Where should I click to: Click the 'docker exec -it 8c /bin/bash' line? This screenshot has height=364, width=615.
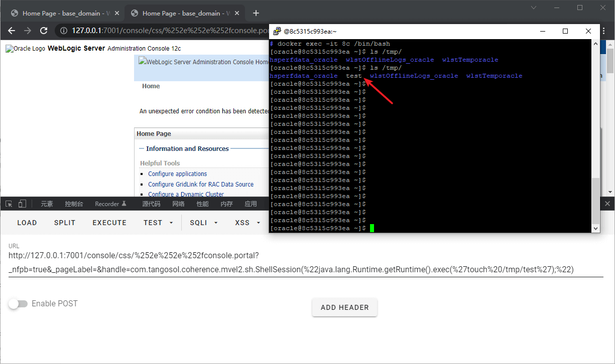(x=334, y=44)
